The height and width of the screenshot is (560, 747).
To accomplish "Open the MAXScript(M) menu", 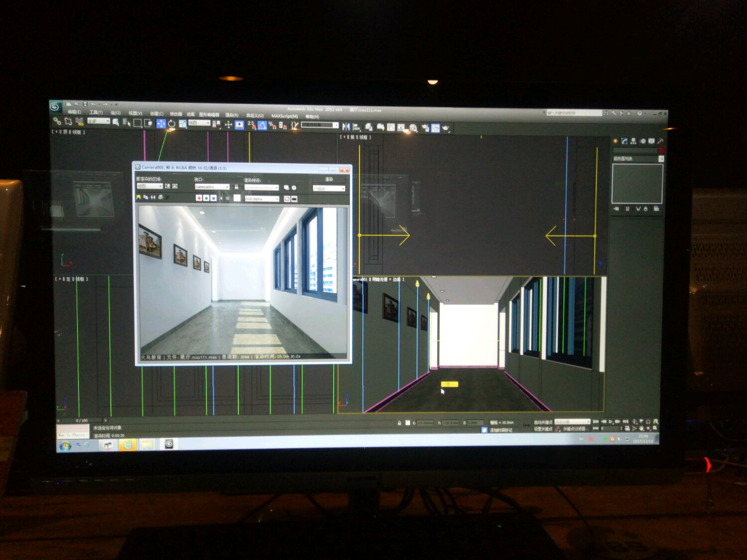I will pyautogui.click(x=284, y=116).
